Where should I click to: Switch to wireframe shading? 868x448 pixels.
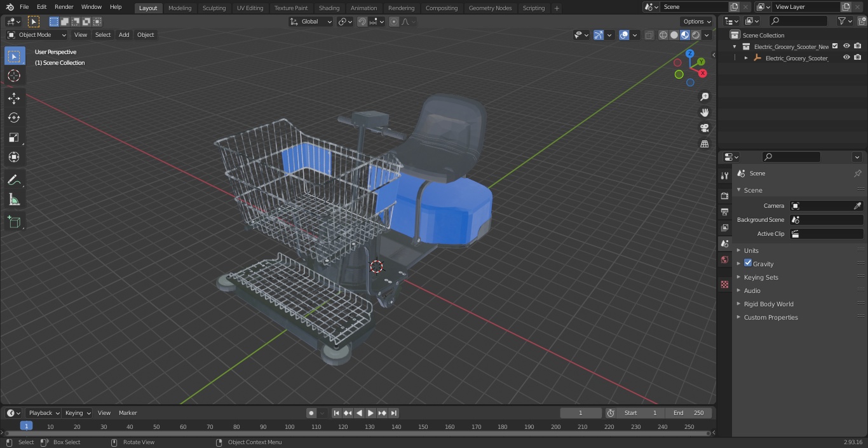pos(663,35)
